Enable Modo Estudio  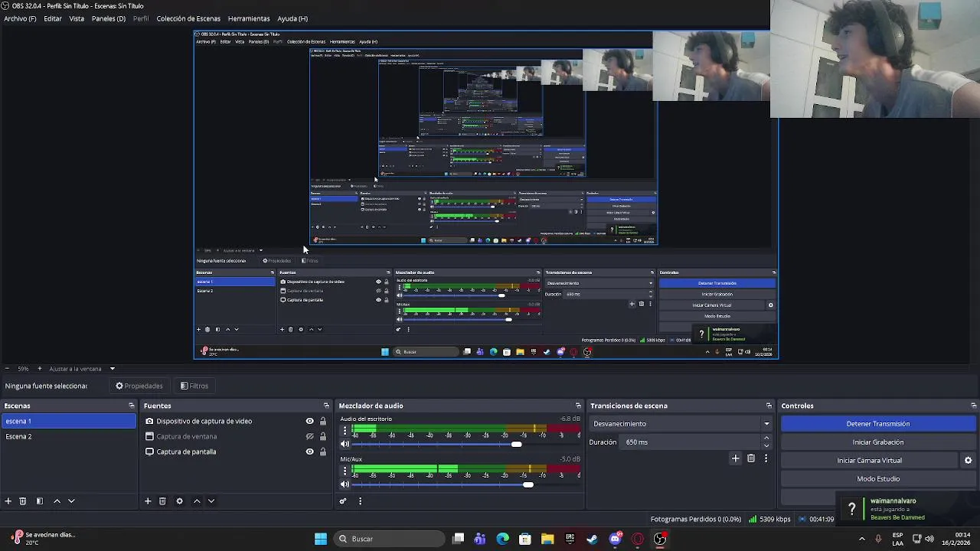click(x=878, y=479)
